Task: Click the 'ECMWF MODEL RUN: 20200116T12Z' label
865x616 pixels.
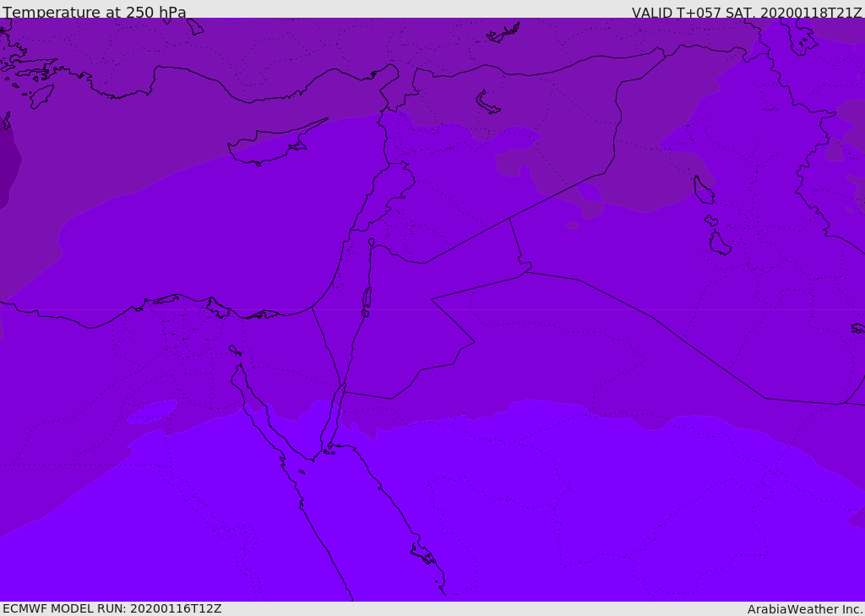Action: [112, 608]
